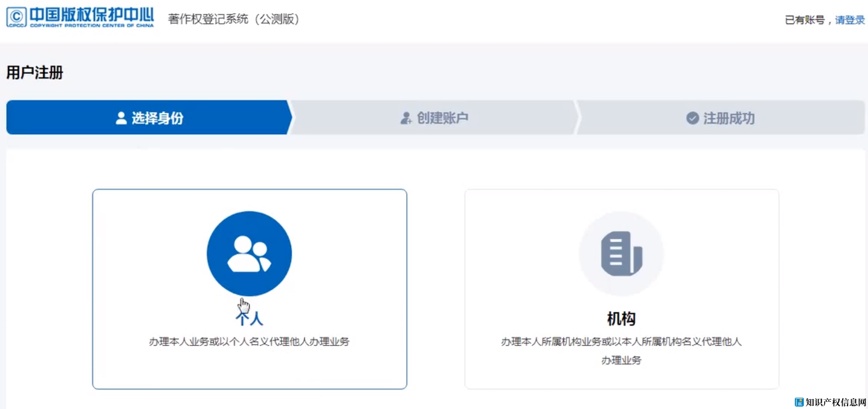Click the person icon in 选择身份 step
The height and width of the screenshot is (409, 868).
click(x=121, y=118)
